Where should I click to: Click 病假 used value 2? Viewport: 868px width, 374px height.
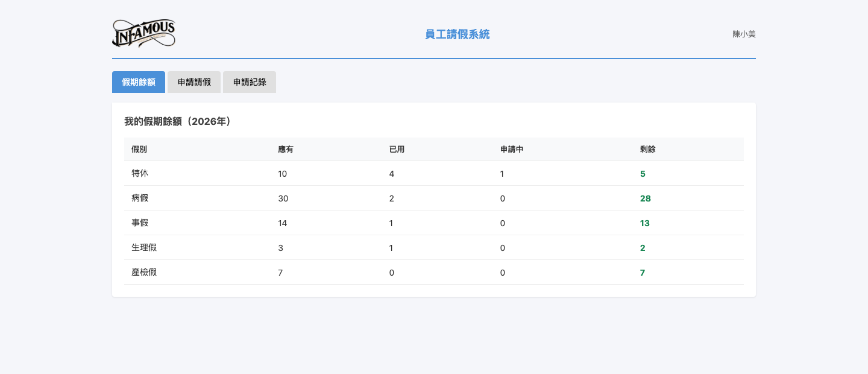[x=392, y=198]
